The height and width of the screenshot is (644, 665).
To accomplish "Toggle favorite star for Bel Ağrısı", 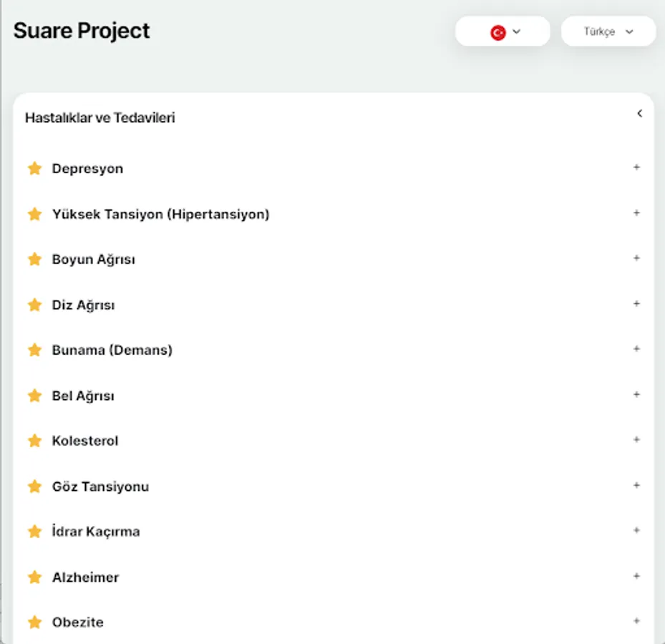I will click(x=34, y=395).
